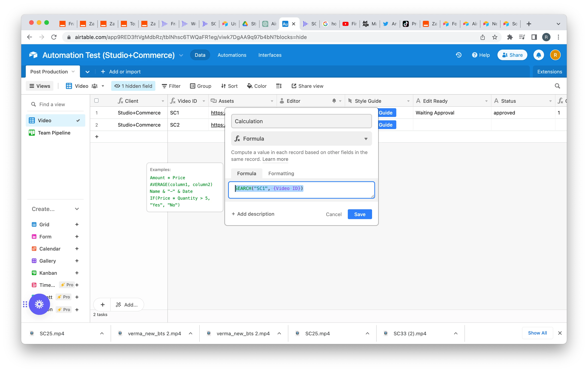
Task: Toggle the select-all rows checkbox
Action: point(96,101)
